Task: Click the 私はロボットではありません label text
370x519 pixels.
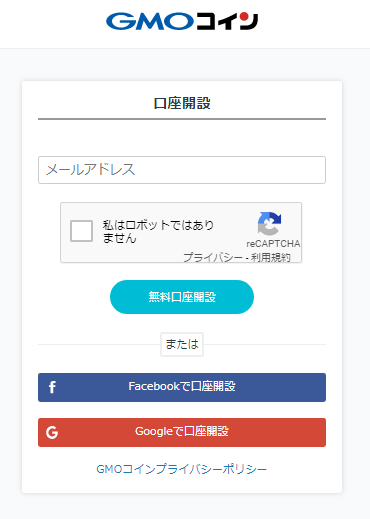Action: (158, 231)
